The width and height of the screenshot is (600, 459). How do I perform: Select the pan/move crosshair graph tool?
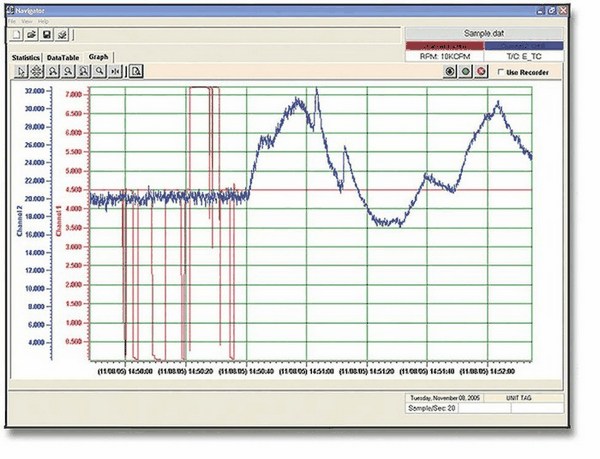click(35, 71)
